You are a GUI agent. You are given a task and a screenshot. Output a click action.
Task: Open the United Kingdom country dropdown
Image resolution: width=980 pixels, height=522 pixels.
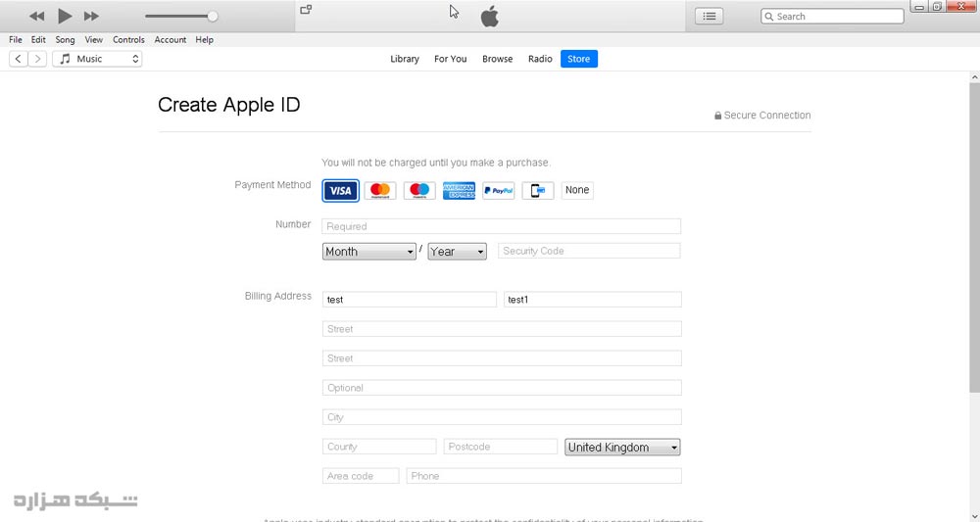(x=622, y=447)
